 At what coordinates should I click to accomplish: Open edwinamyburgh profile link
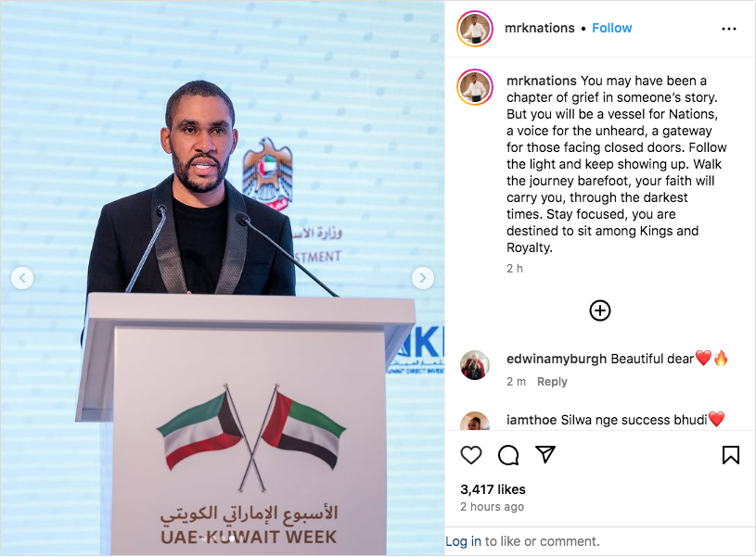[x=557, y=359]
